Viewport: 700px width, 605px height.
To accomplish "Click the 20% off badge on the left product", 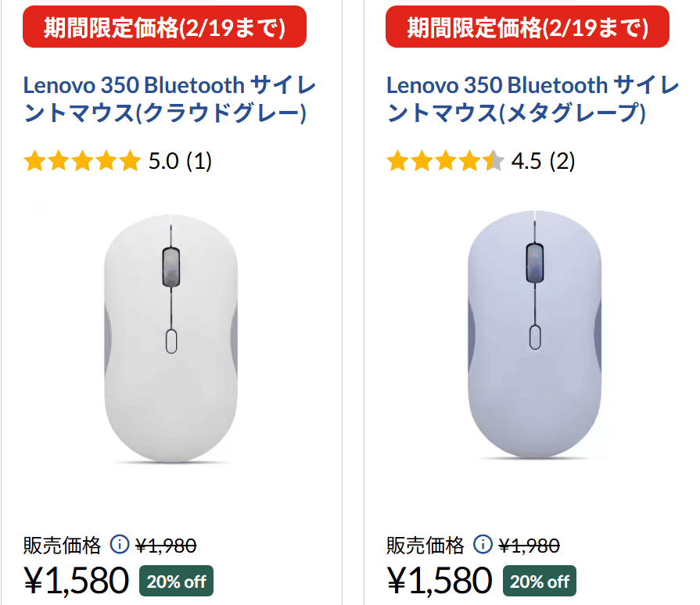I will (x=176, y=581).
